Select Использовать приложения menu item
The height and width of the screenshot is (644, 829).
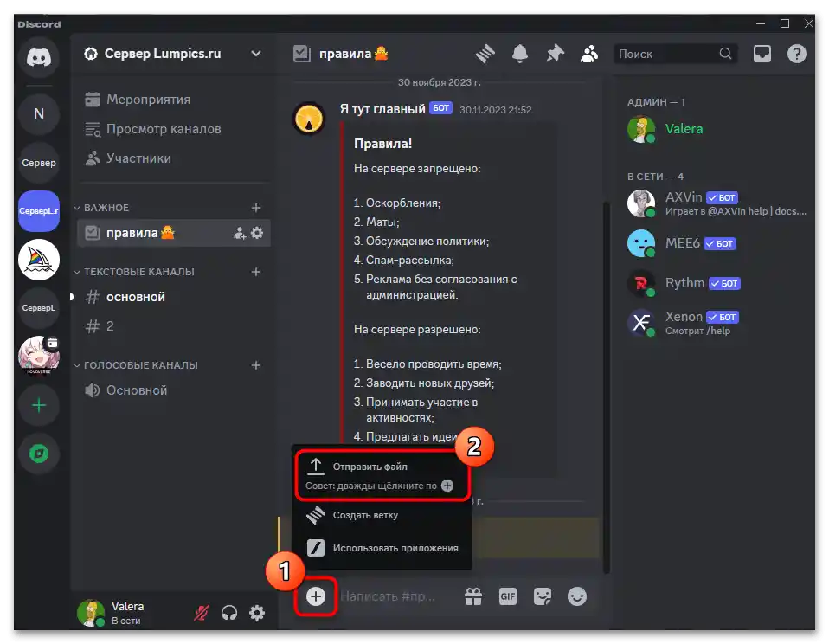pos(382,548)
